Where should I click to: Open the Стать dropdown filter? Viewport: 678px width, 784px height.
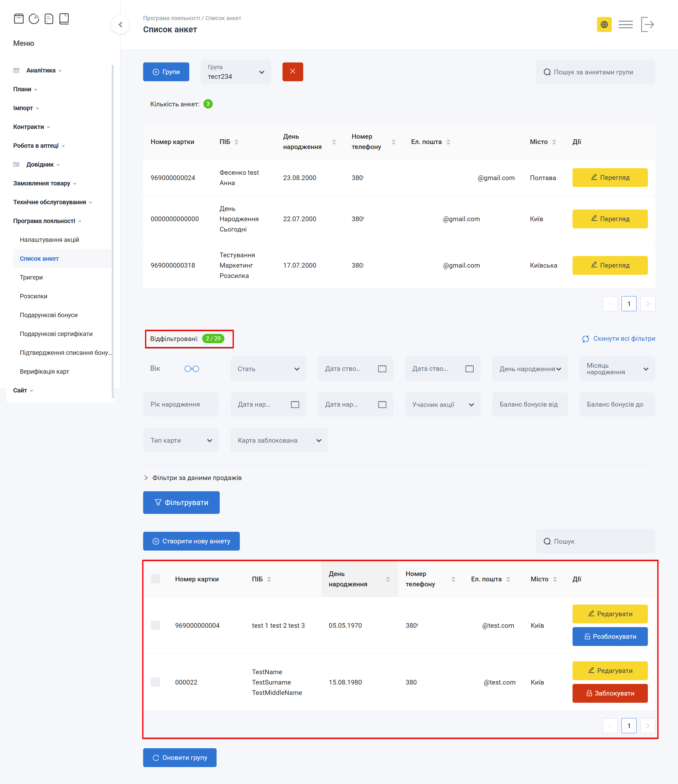[x=268, y=369]
